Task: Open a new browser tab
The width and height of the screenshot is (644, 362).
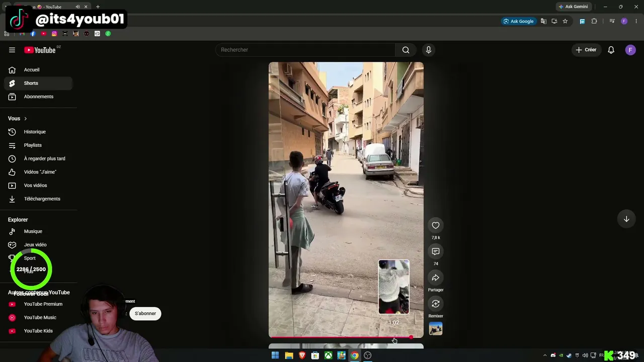Action: 98,7
